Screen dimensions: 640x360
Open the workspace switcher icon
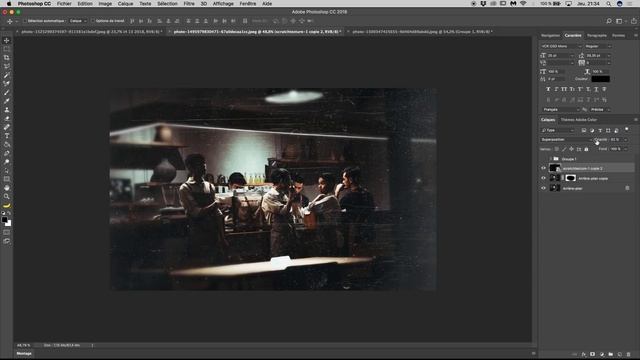pyautogui.click(x=620, y=21)
